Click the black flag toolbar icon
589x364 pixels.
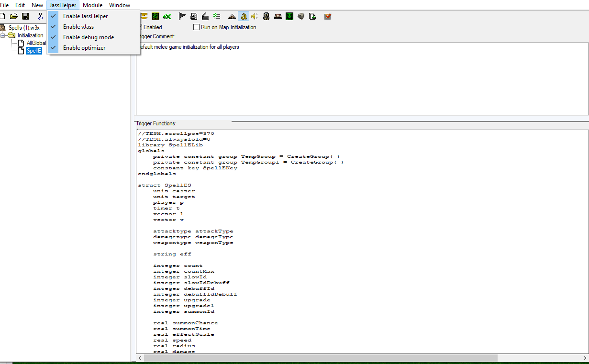click(x=182, y=17)
